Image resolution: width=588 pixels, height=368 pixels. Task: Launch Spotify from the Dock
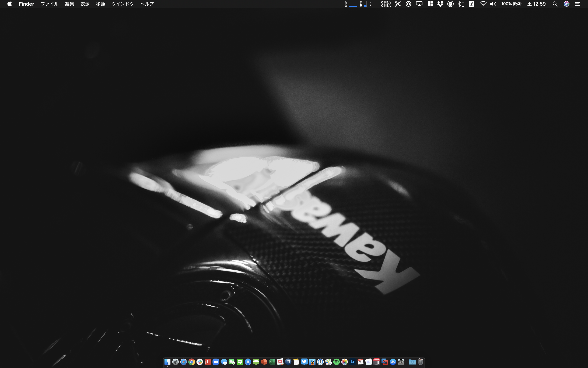(337, 362)
